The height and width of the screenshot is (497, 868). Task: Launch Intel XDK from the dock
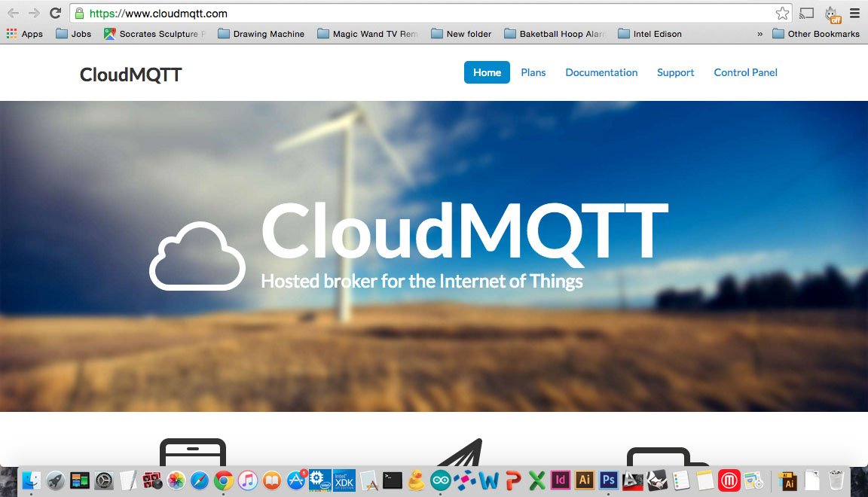[344, 480]
